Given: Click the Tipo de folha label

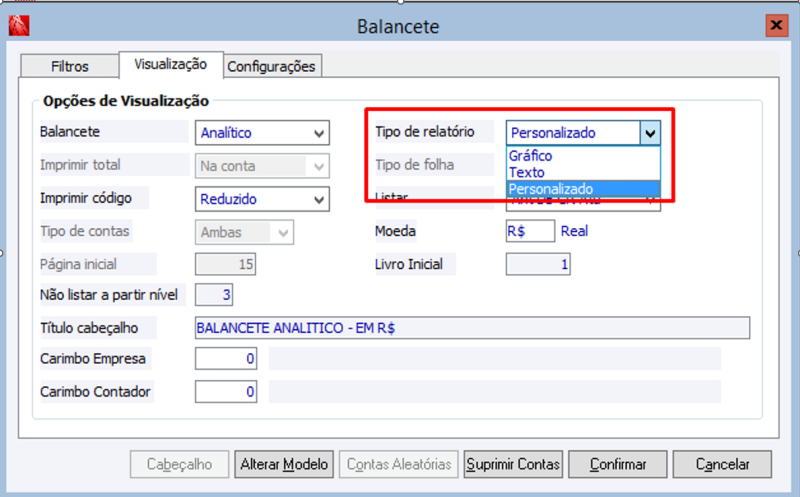Looking at the screenshot, I should pyautogui.click(x=415, y=165).
